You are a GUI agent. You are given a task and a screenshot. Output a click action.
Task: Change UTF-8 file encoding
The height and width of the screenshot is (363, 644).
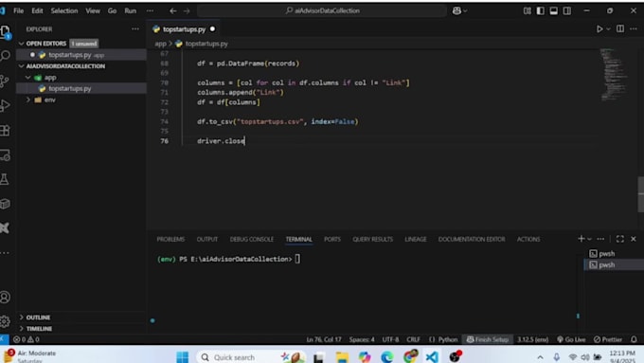coord(390,339)
